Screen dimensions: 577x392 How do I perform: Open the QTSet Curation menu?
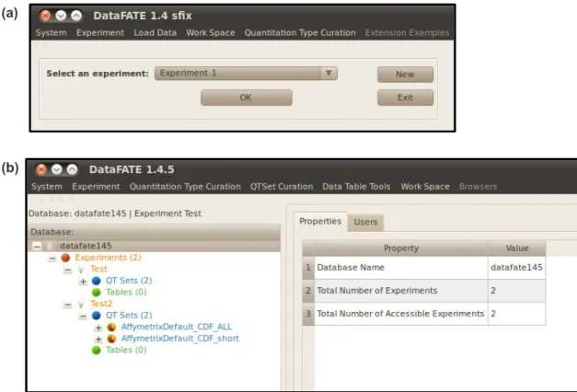click(x=282, y=187)
